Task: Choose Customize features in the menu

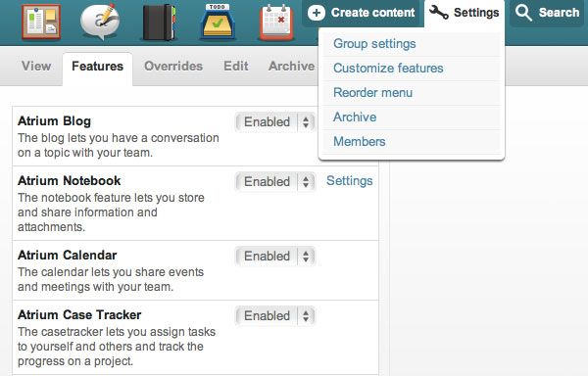Action: (388, 69)
